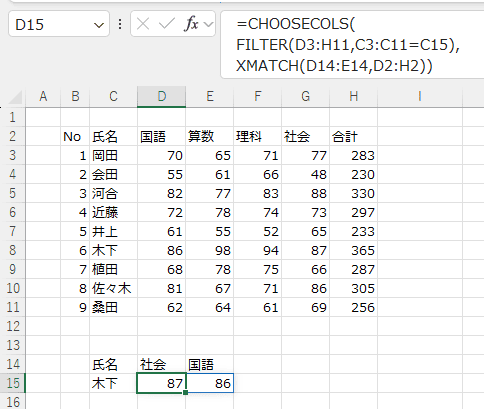This screenshot has width=484, height=409.
Task: Select row 12 header
Action: (13, 326)
